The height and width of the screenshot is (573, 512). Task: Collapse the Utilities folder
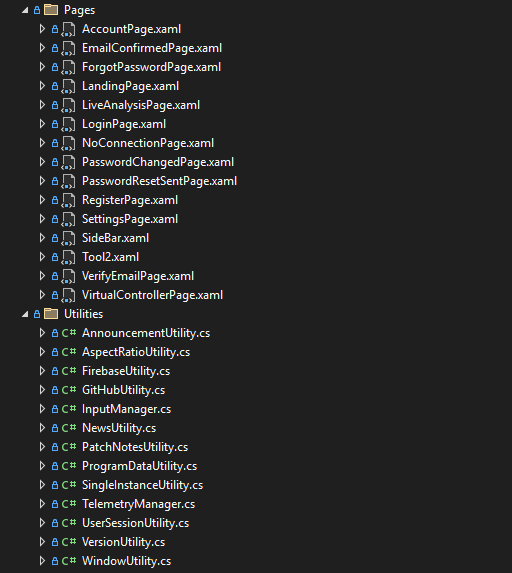[x=25, y=314]
